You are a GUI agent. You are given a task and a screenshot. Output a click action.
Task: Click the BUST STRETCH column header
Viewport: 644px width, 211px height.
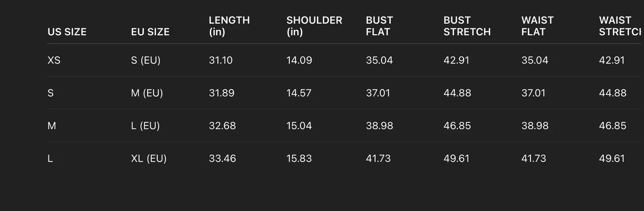pos(467,26)
